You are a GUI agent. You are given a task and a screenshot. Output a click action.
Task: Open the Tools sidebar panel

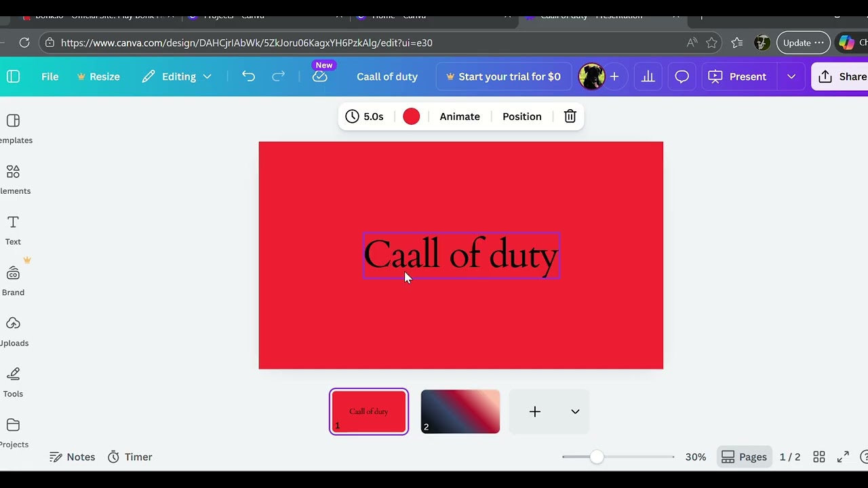(x=14, y=384)
